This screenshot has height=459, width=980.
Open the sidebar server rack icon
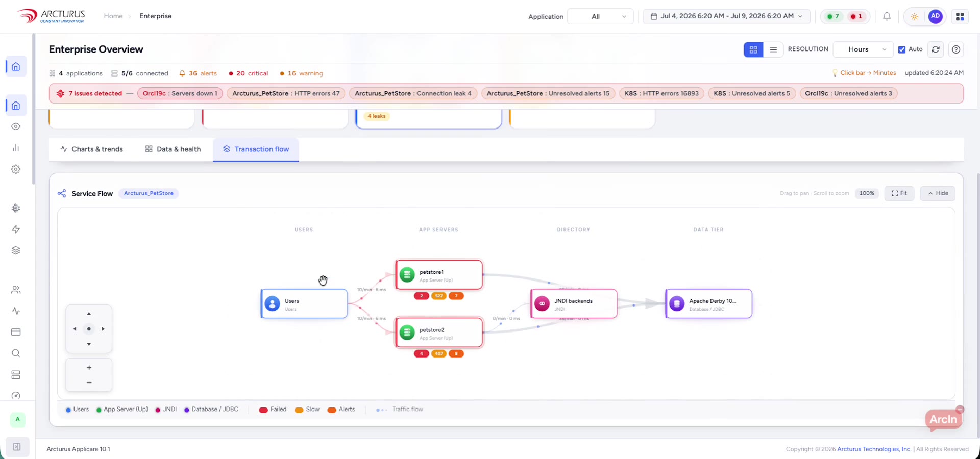click(x=16, y=375)
